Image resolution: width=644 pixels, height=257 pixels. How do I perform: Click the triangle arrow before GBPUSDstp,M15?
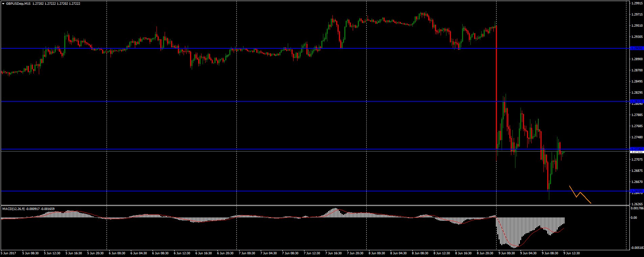3,3
